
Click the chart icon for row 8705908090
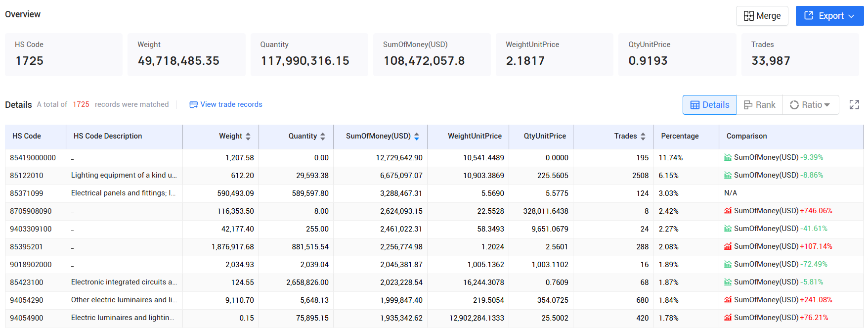coord(728,211)
